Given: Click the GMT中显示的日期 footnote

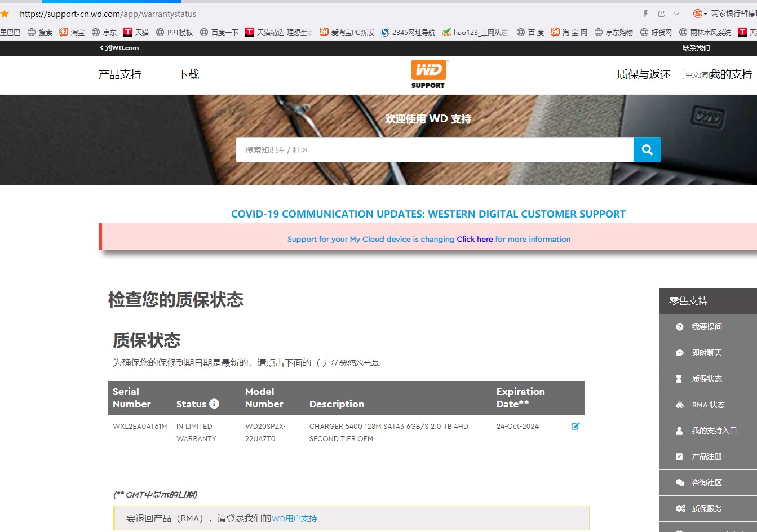Looking at the screenshot, I should (155, 495).
